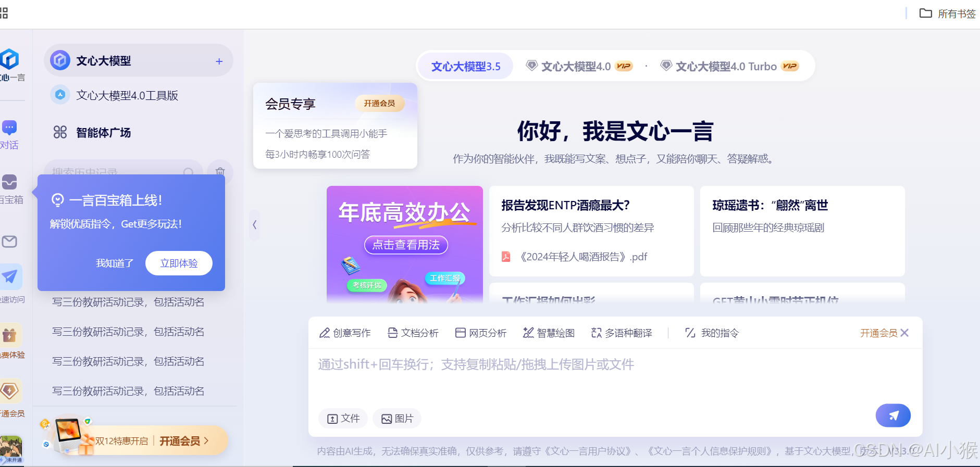
Task: Open the 琼瑶遗书 card
Action: [802, 231]
